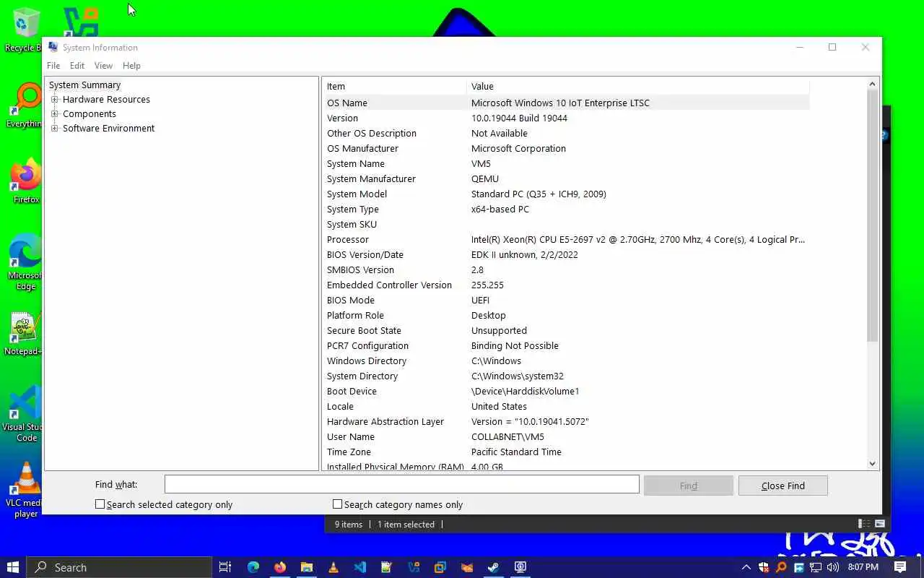Select System Summary in the tree
Screen dimensions: 924x578
[x=84, y=85]
